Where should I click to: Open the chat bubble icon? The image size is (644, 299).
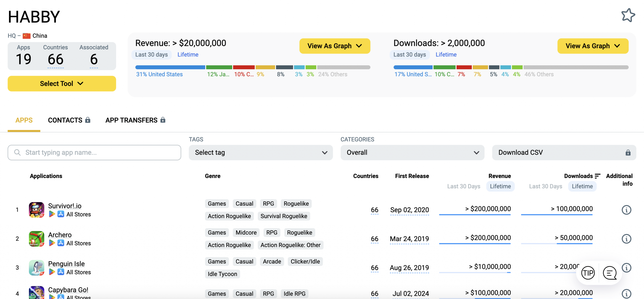[x=610, y=273]
